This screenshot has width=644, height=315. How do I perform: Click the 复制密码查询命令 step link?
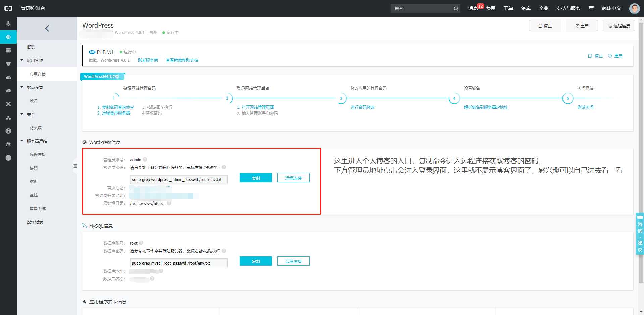pyautogui.click(x=118, y=107)
